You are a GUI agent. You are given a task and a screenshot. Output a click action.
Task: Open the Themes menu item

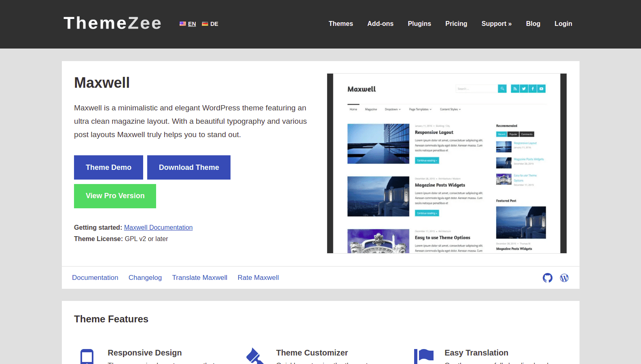(x=341, y=24)
